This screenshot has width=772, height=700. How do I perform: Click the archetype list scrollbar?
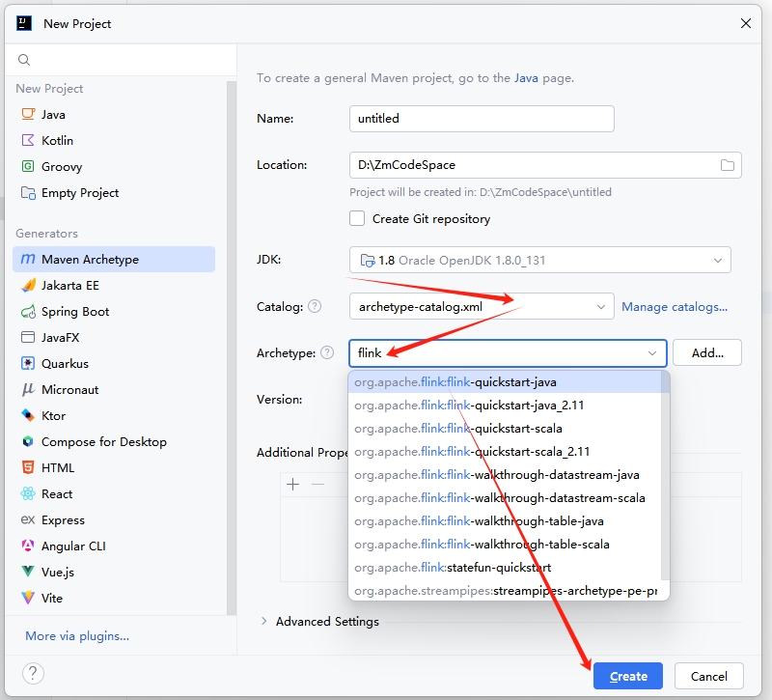(665, 475)
